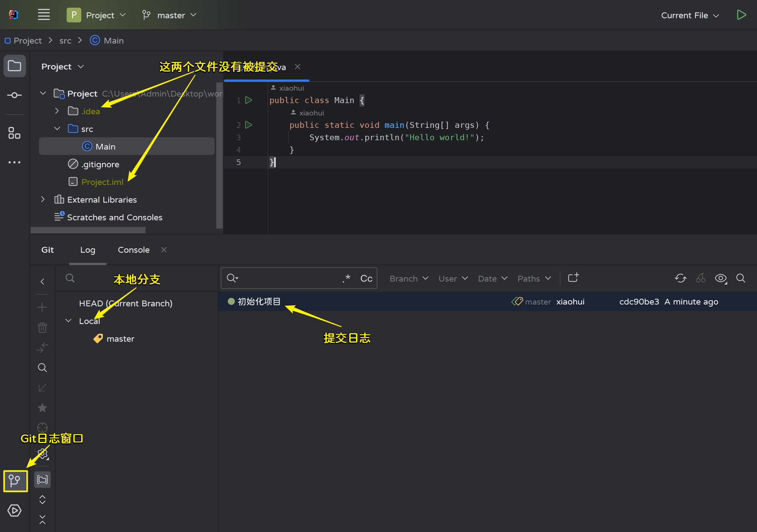Click the Cherry-pick icon in the log toolbar
The width and height of the screenshot is (757, 532).
[x=700, y=279]
